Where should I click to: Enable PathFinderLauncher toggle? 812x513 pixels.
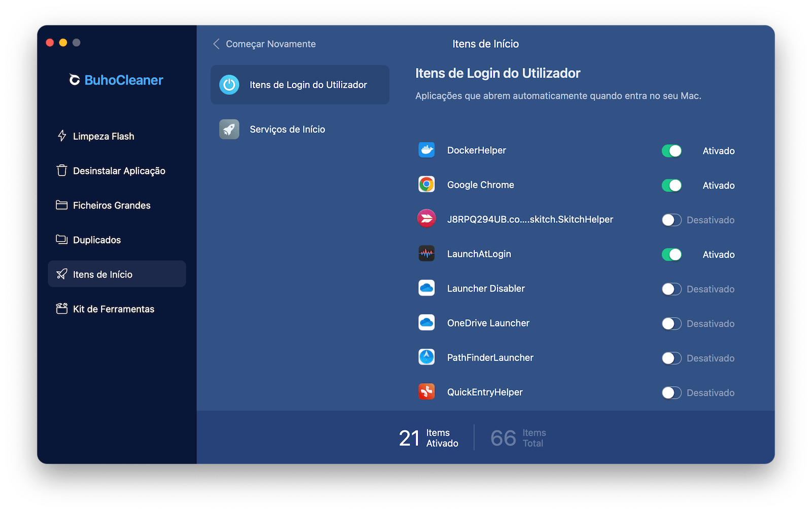671,358
